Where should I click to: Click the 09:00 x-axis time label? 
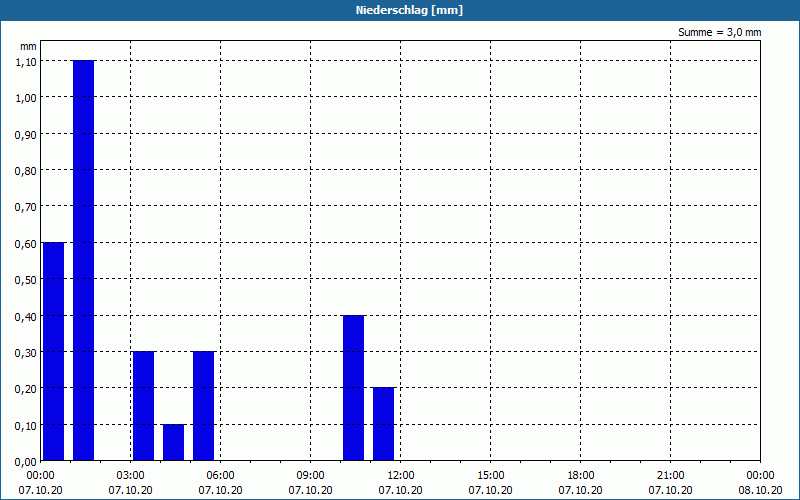pos(310,476)
